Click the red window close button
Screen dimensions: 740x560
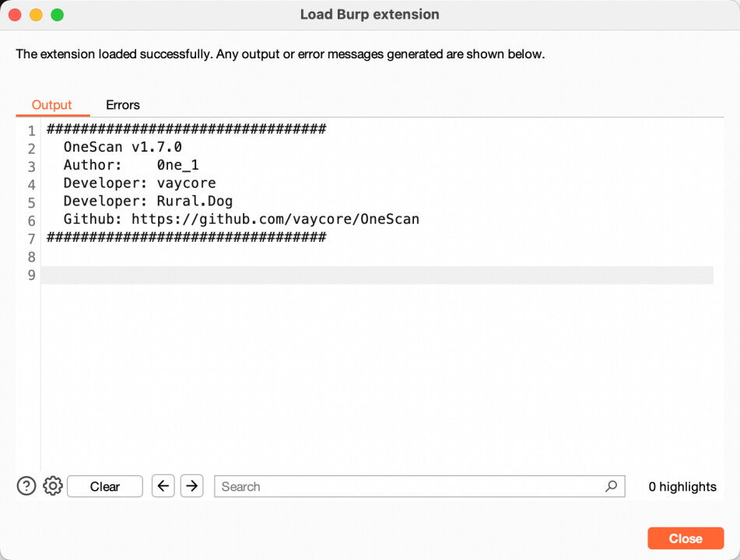tap(15, 15)
